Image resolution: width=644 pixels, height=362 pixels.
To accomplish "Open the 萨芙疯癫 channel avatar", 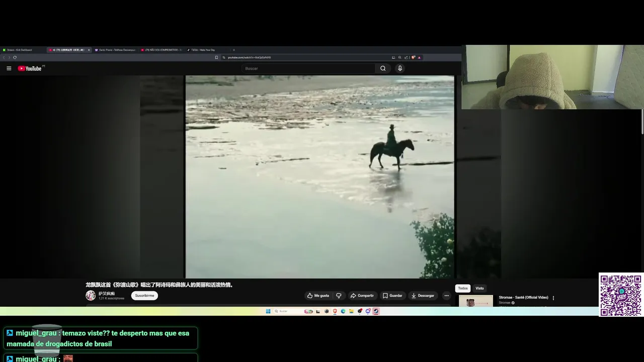I will pos(91,296).
